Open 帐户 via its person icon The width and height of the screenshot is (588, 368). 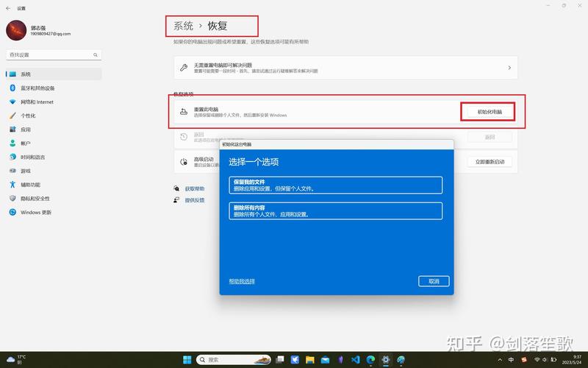[x=12, y=143]
